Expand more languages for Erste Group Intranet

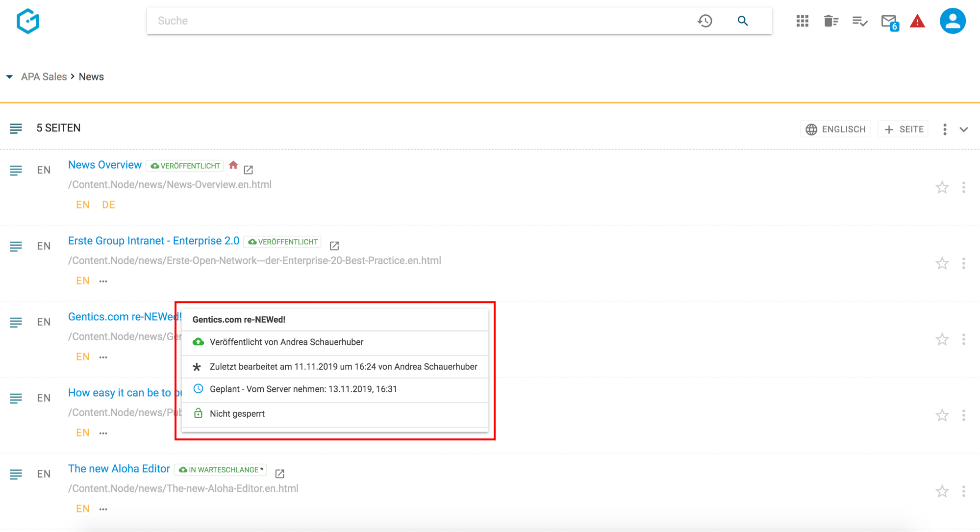(103, 281)
